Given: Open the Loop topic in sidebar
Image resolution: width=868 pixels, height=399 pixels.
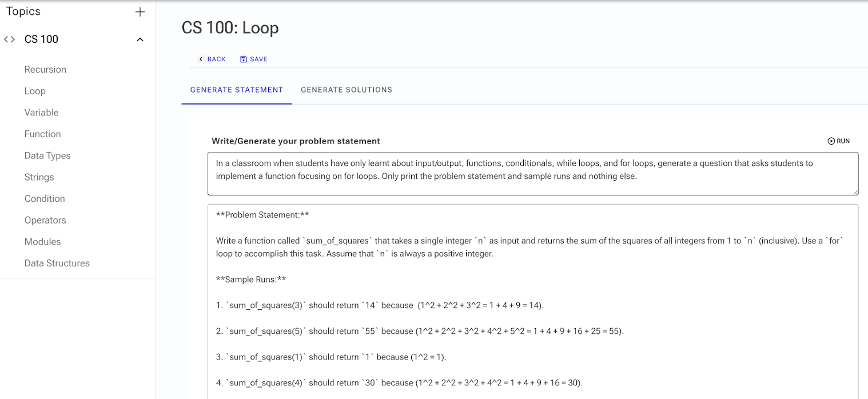Looking at the screenshot, I should (35, 91).
